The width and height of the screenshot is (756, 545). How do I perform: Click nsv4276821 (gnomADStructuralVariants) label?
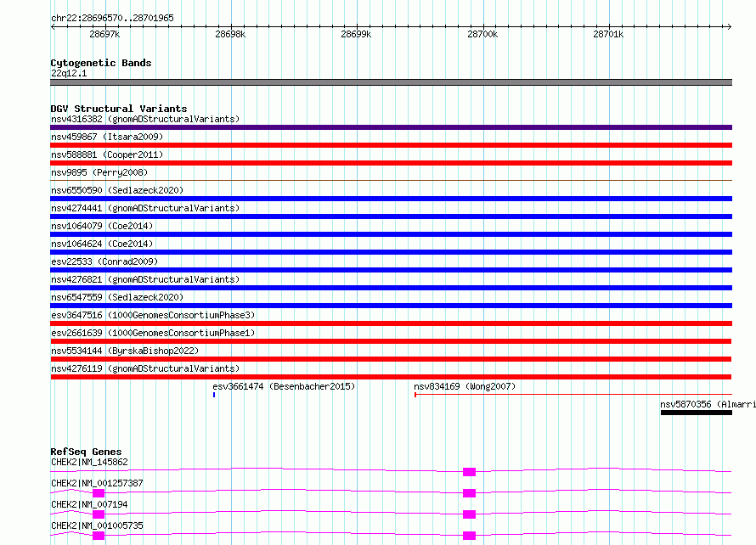point(145,279)
